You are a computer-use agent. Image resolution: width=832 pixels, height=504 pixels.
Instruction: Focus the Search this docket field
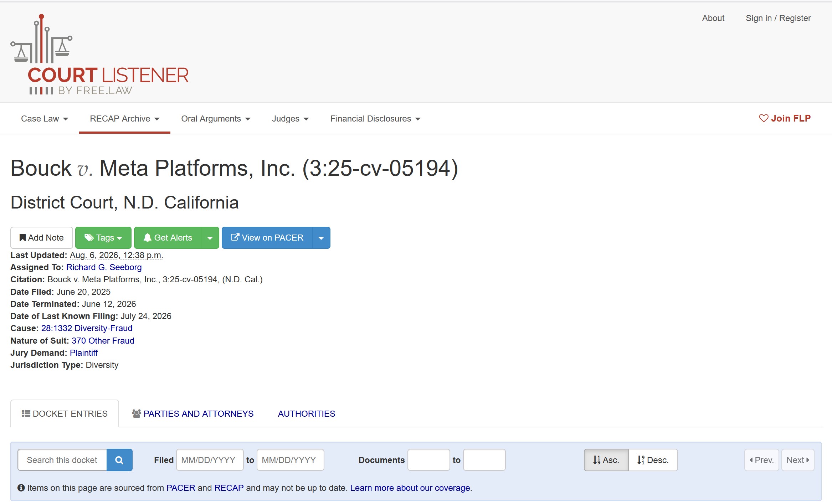point(62,460)
